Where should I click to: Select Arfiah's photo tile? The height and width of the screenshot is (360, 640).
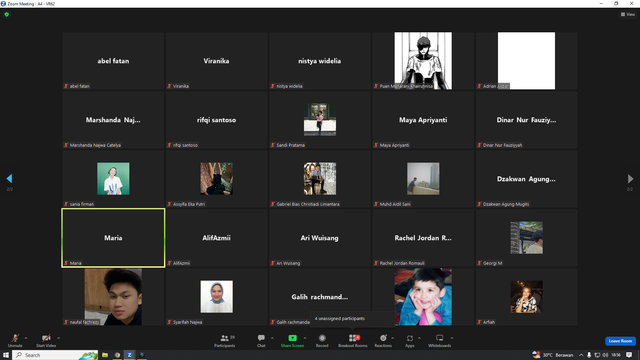tap(527, 297)
